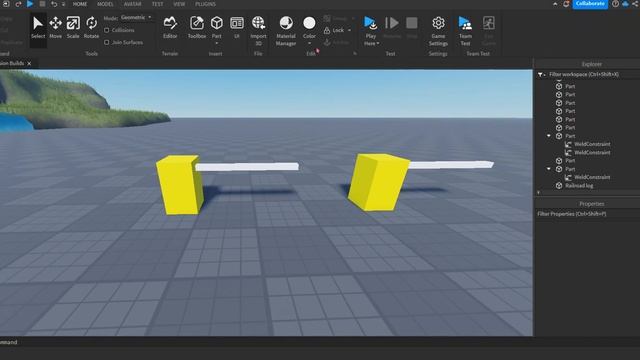640x360 pixels.
Task: Enable the Join Surfaces checkbox
Action: coord(107,42)
